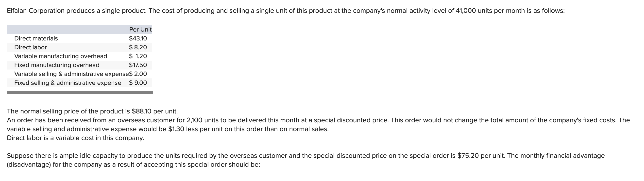
Task: Click the 2,100 units order quantity text
Action: (194, 120)
